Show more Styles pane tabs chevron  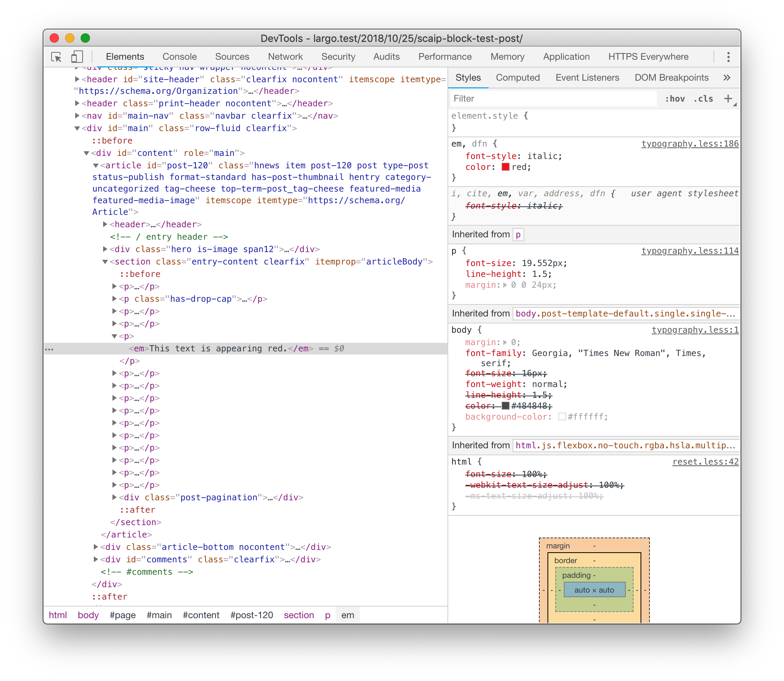tap(727, 78)
